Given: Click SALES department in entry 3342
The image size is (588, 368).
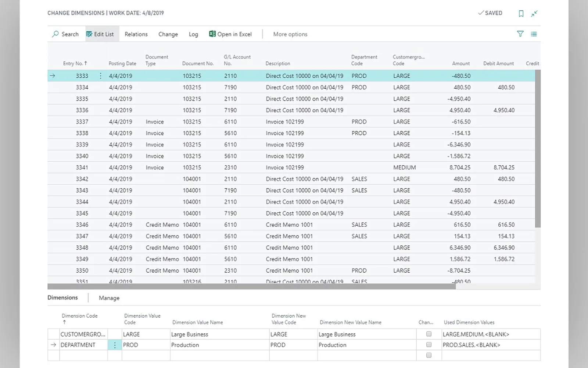Looking at the screenshot, I should coord(359,179).
